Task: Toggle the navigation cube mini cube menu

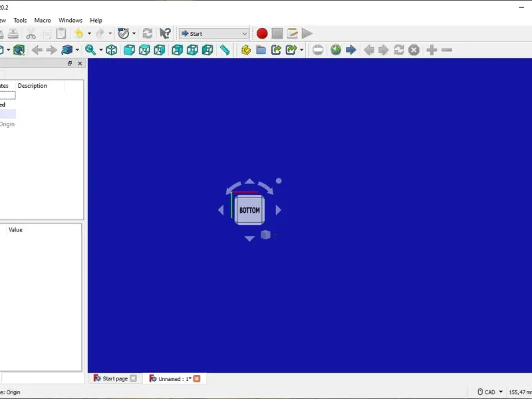Action: pyautogui.click(x=265, y=235)
